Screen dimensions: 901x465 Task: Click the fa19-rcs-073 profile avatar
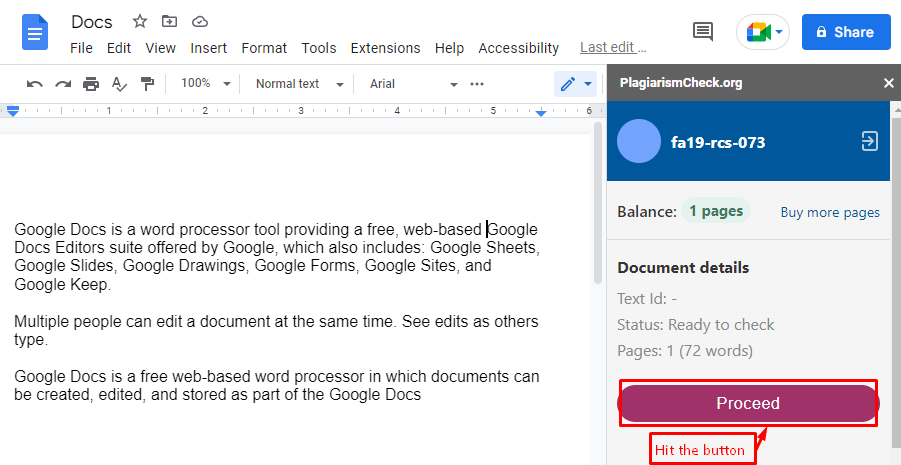638,141
